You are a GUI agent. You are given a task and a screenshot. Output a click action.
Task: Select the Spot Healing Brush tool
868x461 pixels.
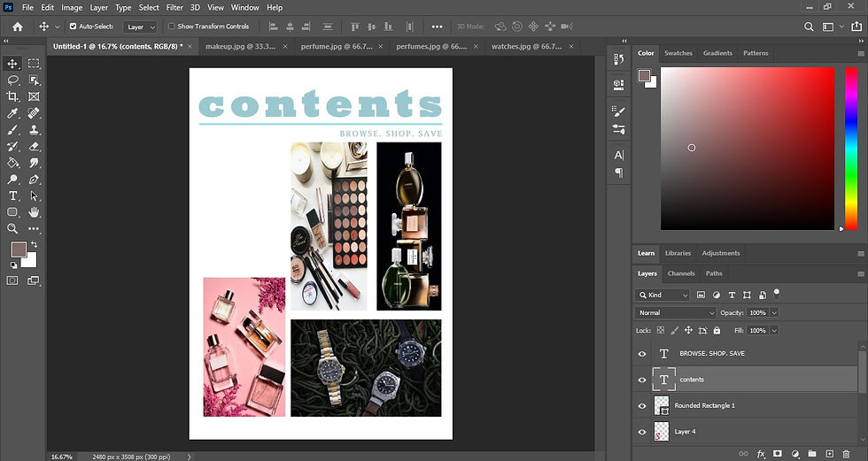[x=34, y=113]
